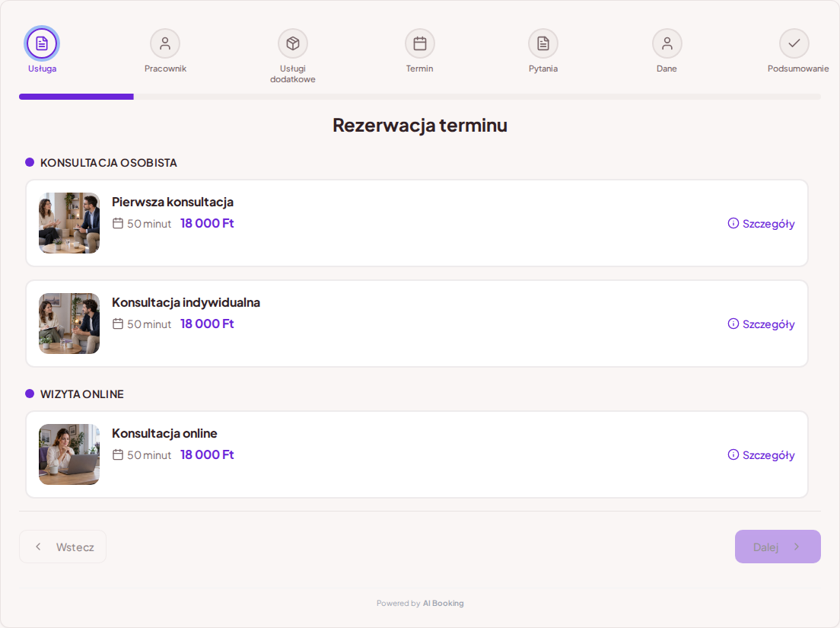
Task: Click 50 minut in Pierwsza konsultacja card
Action: pos(149,224)
